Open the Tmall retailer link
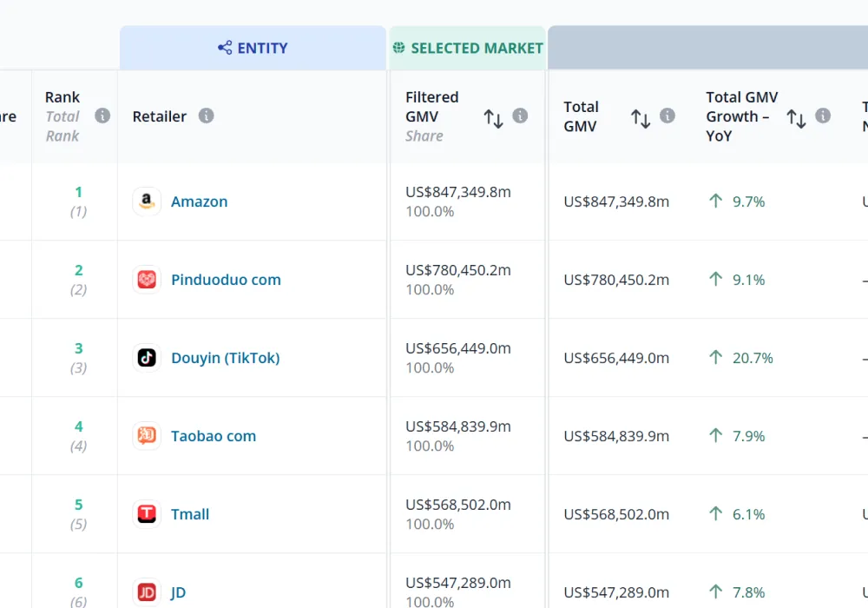This screenshot has height=608, width=868. click(x=190, y=514)
